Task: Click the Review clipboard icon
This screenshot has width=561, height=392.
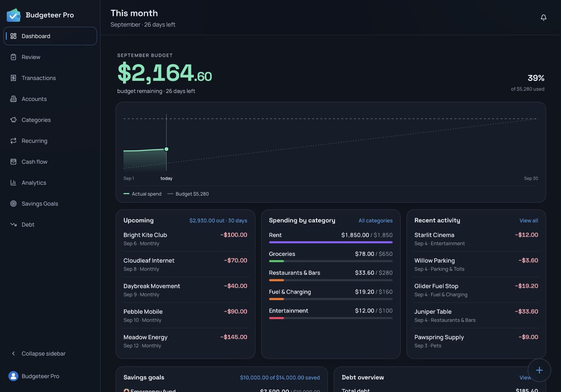Action: point(13,57)
